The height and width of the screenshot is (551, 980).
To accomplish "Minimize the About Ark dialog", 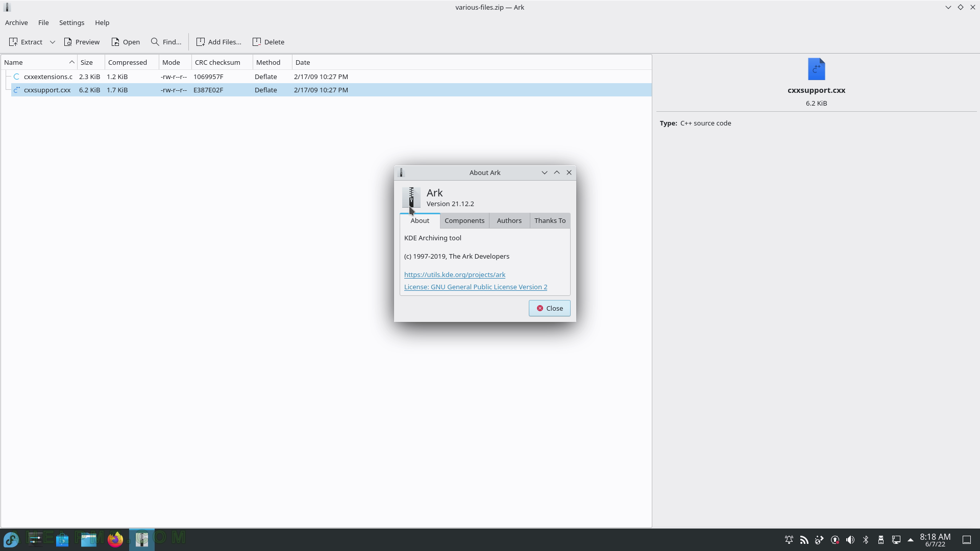I will 545,172.
